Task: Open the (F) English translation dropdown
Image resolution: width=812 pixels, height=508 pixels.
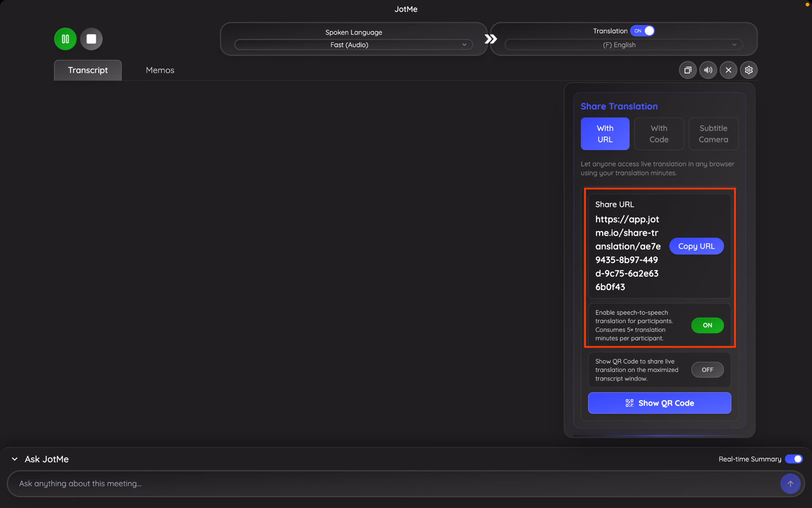Action: click(x=623, y=45)
